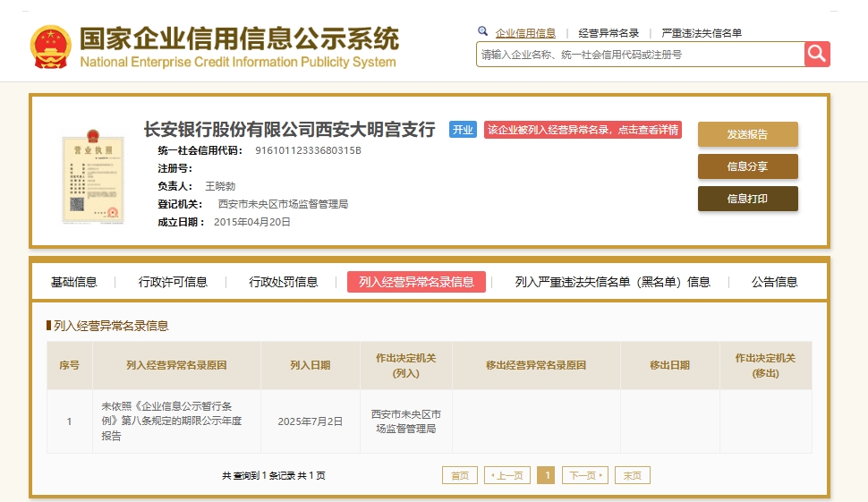Select the 严重违法失信名单 search category
868x502 pixels.
(x=702, y=33)
